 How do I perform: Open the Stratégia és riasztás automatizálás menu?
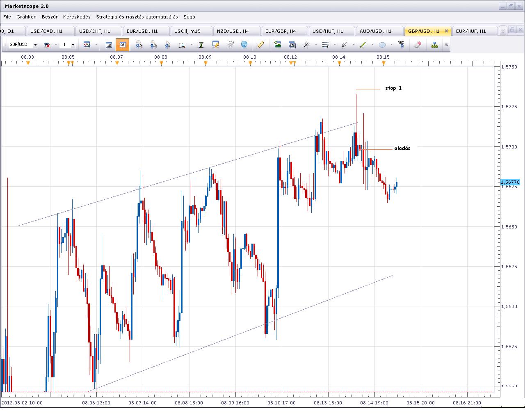[137, 17]
